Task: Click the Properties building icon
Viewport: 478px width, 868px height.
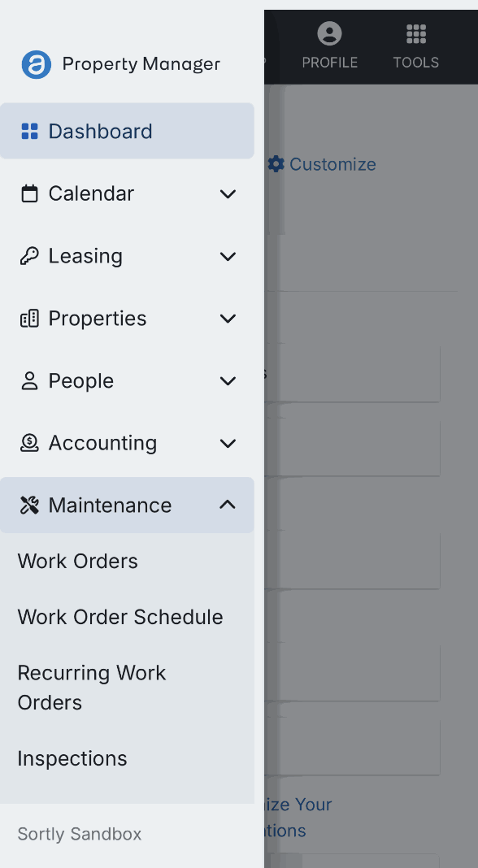Action: (x=29, y=319)
